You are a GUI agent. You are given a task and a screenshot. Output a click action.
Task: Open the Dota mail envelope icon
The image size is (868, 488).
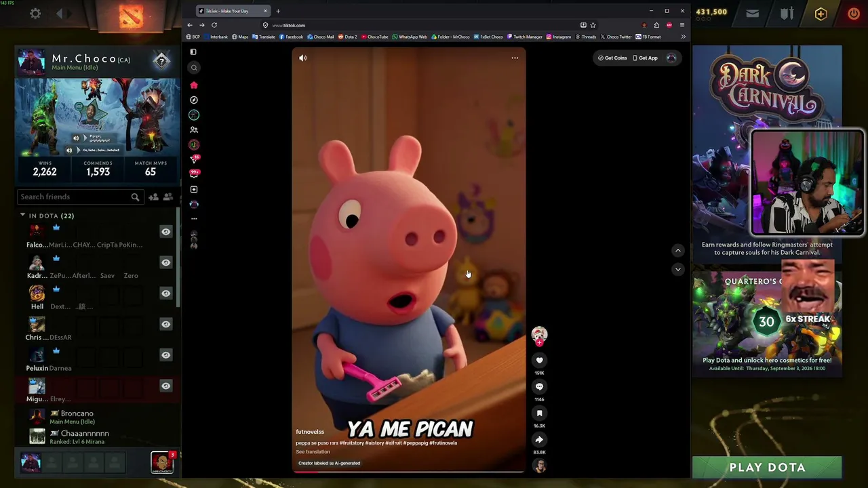pyautogui.click(x=752, y=13)
